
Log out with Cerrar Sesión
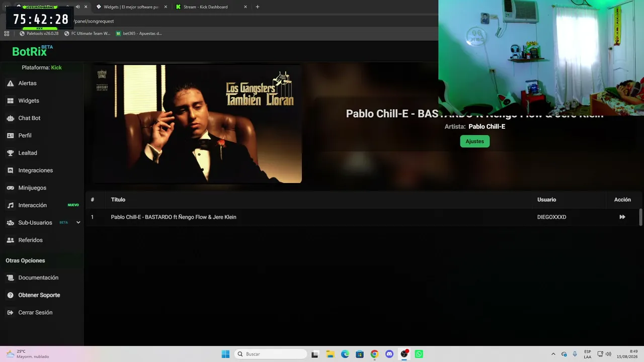coord(35,313)
